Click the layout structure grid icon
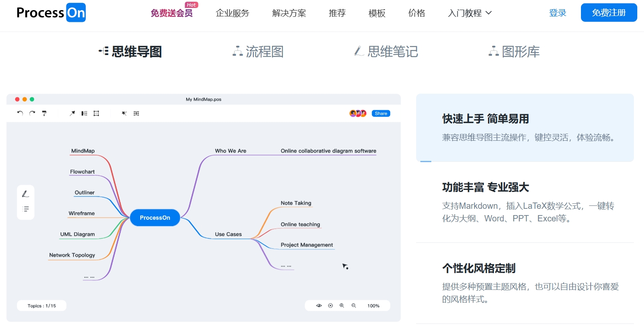 (136, 113)
